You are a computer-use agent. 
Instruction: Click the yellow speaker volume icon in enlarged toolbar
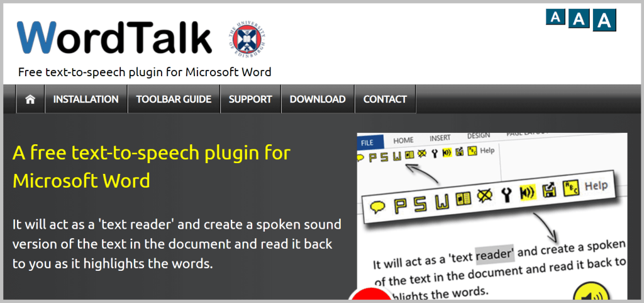528,192
